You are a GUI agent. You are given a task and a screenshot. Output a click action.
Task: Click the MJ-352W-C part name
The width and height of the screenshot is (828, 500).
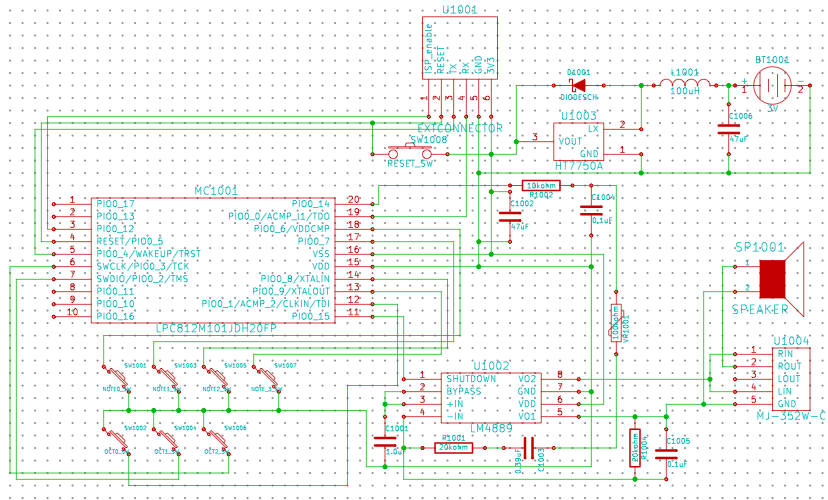click(791, 416)
